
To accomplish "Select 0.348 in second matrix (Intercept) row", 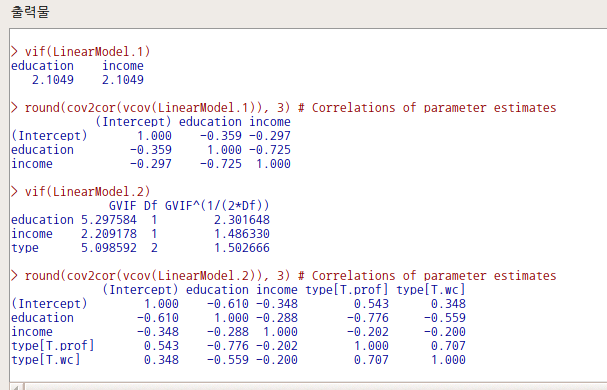I will (448, 304).
